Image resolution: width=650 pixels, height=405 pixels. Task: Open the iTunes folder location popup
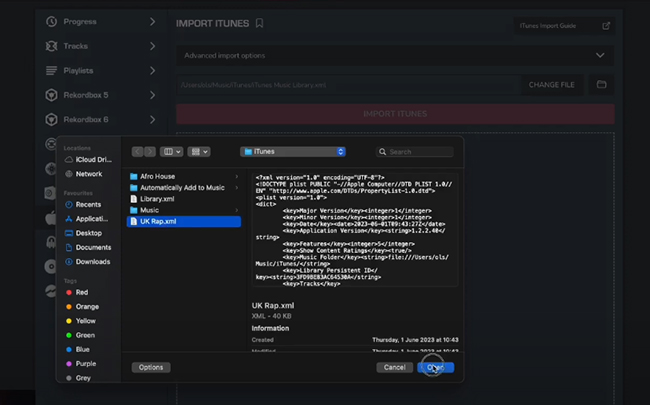coord(293,152)
